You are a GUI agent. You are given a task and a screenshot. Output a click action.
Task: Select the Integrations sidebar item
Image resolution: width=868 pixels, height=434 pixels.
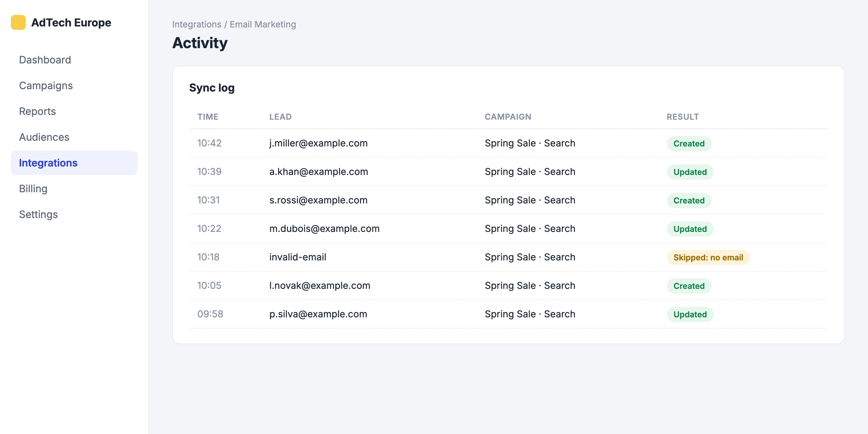[74, 163]
